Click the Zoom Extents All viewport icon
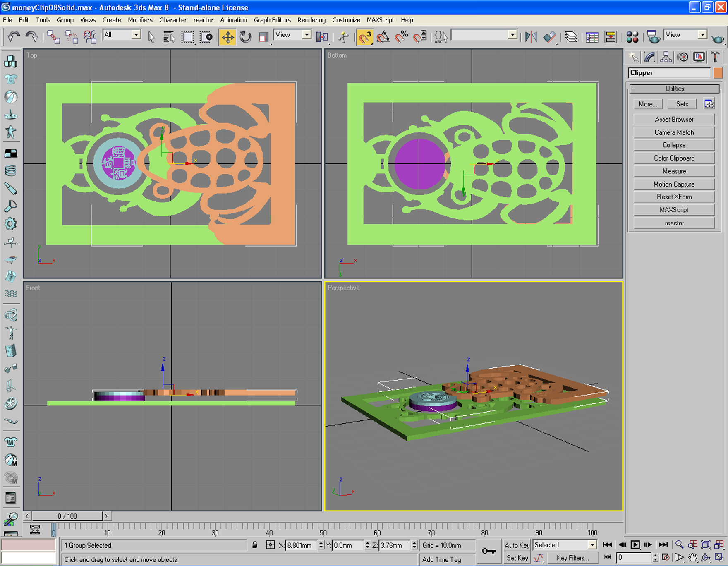 (719, 545)
